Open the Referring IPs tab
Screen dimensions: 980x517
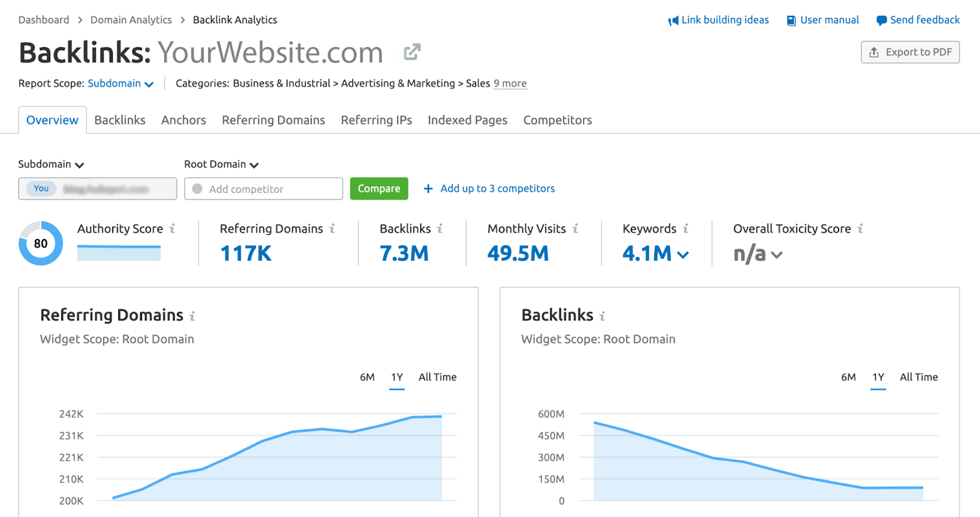click(x=377, y=120)
